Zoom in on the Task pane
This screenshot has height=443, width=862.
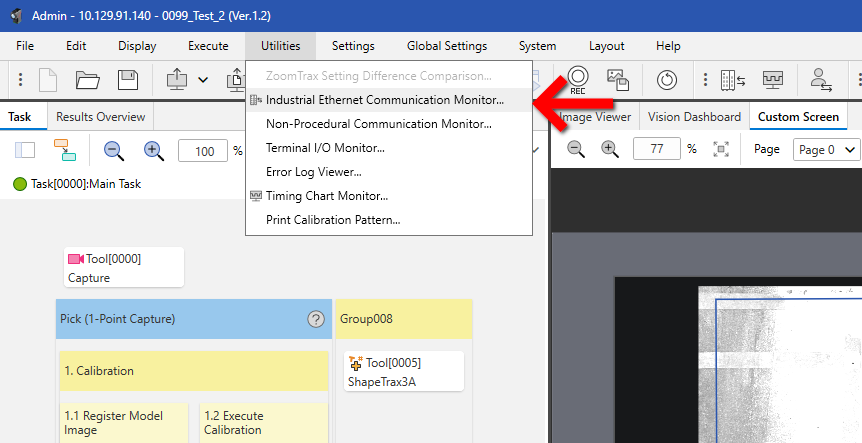154,151
